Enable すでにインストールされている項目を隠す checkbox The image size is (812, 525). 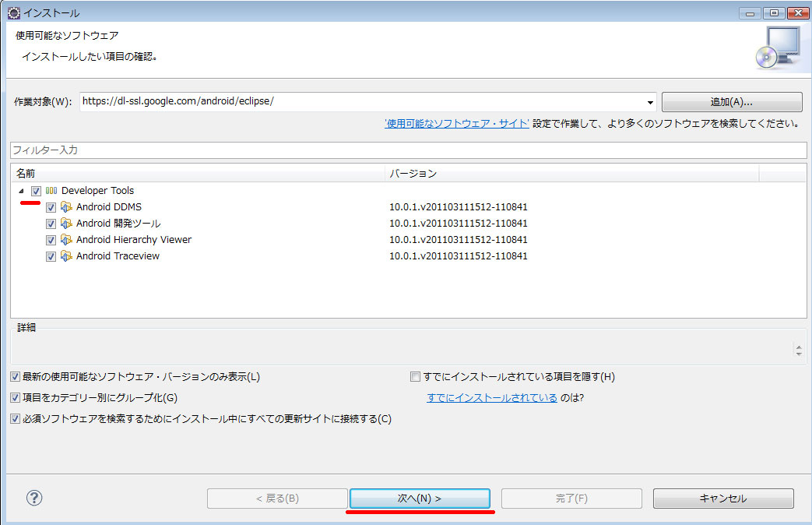point(415,377)
